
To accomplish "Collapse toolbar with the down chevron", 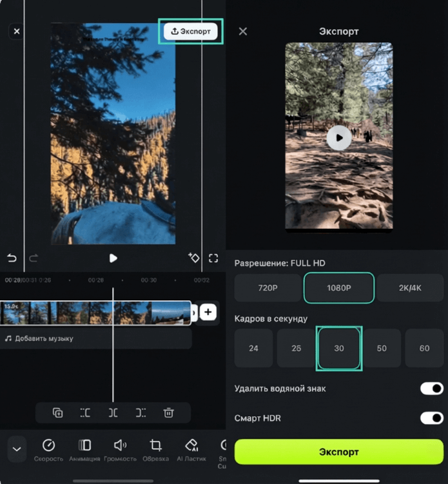I will [17, 449].
